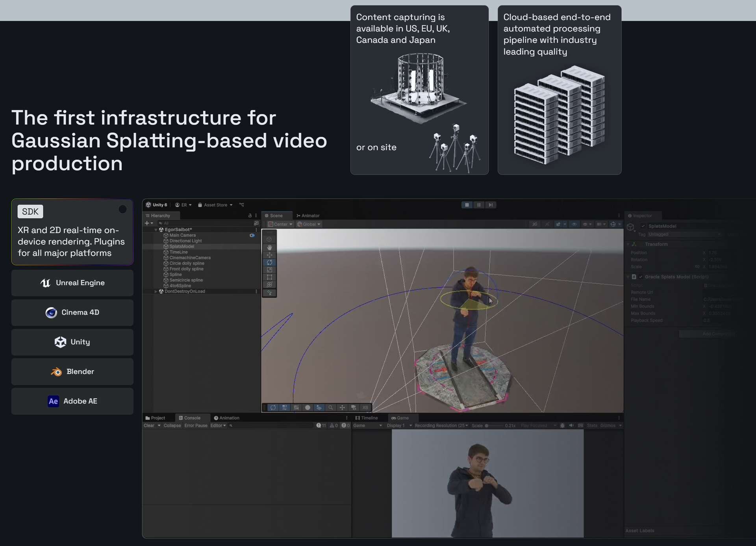
Task: Click the Blender plugin button
Action: pos(72,371)
